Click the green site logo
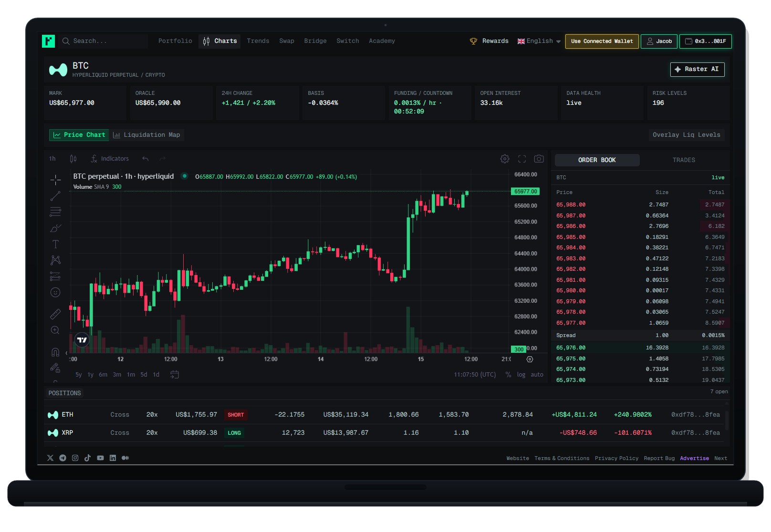 coord(48,41)
